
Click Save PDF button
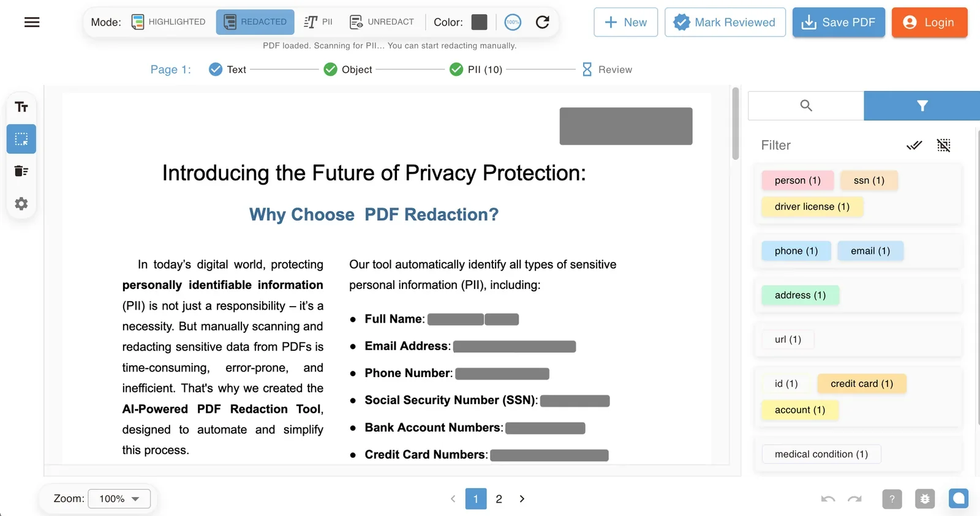point(839,22)
